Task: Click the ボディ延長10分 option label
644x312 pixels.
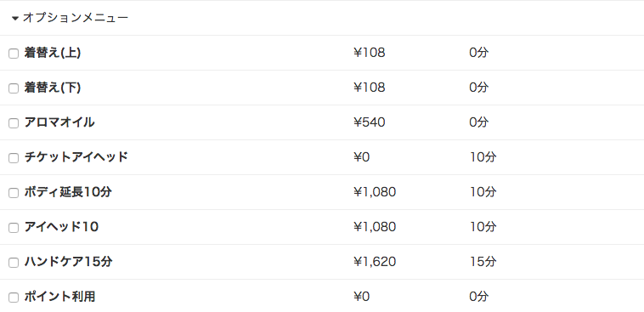Action: coord(68,192)
